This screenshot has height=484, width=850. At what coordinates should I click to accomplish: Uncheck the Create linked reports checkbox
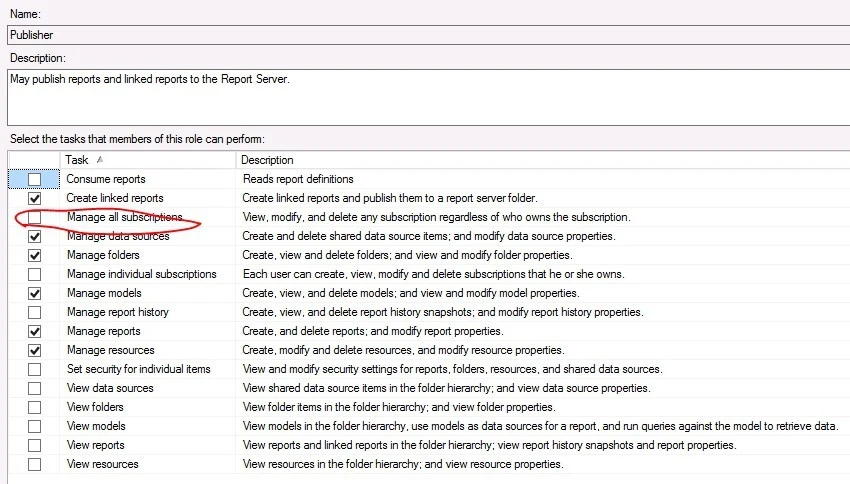click(35, 199)
